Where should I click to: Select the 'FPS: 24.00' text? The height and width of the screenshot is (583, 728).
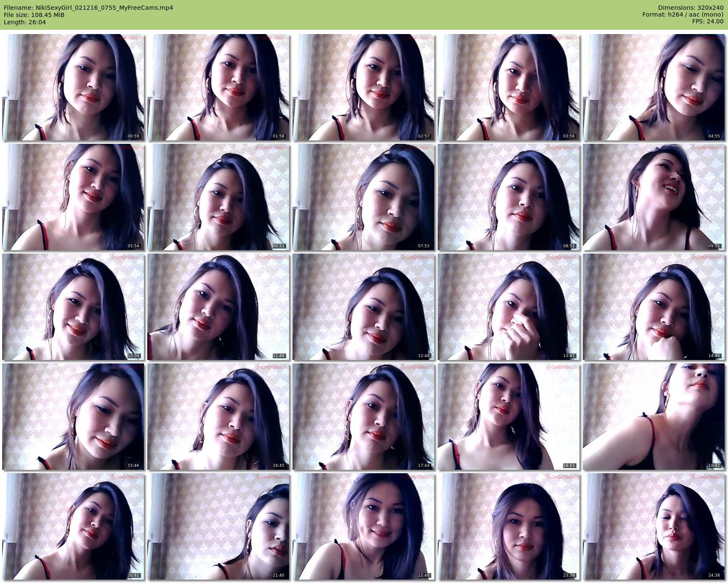708,21
